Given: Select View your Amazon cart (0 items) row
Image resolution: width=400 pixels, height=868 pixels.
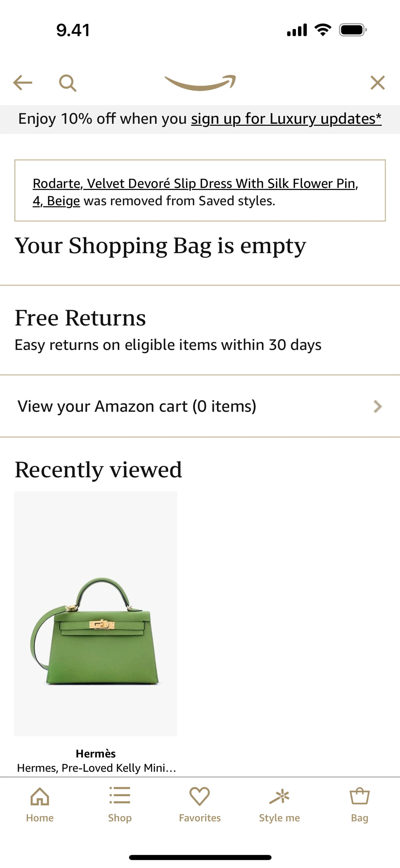Looking at the screenshot, I should [x=200, y=406].
